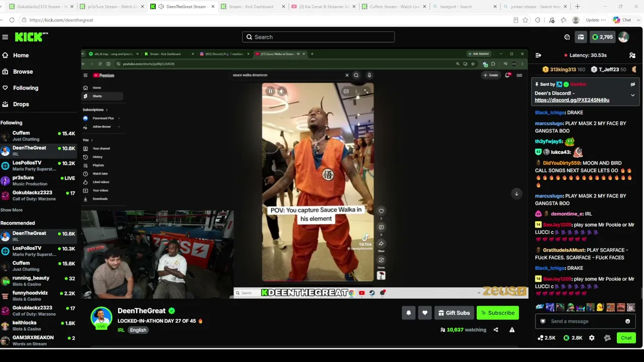Collapse the chat panel with arrow icon
Image resolution: width=644 pixels, height=362 pixels.
point(538,55)
